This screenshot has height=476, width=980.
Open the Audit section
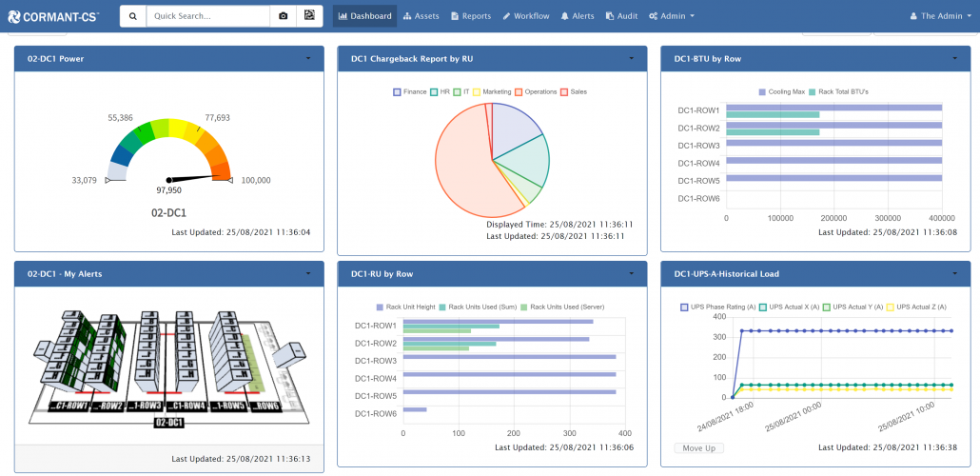click(x=622, y=16)
